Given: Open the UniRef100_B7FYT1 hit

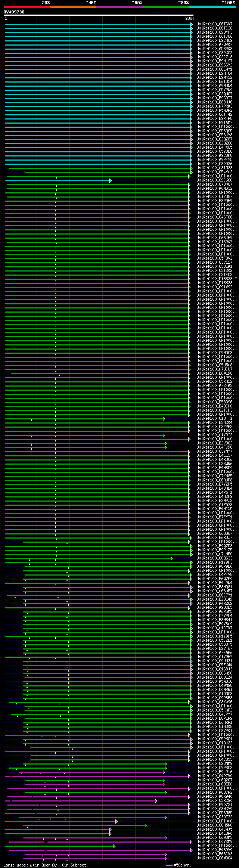Looking at the screenshot, I should click(x=214, y=517).
